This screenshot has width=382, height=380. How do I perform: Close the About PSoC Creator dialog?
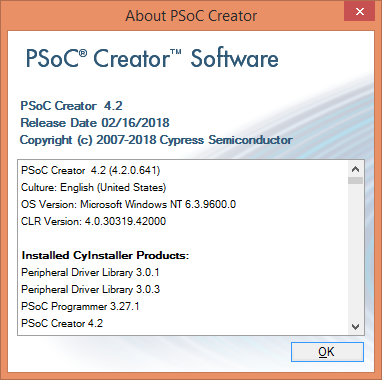point(360,12)
